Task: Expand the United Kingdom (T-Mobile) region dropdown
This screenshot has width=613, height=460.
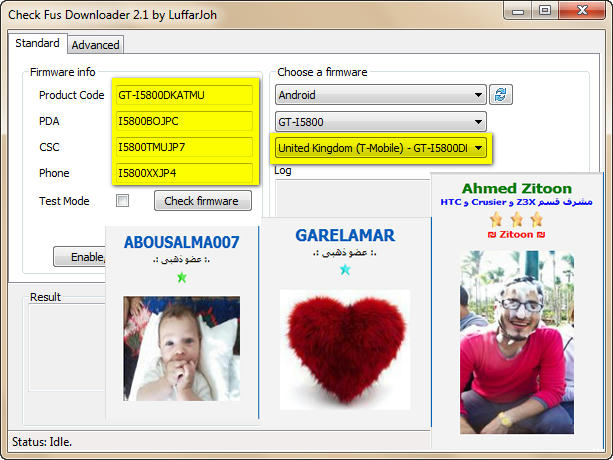Action: [381, 148]
